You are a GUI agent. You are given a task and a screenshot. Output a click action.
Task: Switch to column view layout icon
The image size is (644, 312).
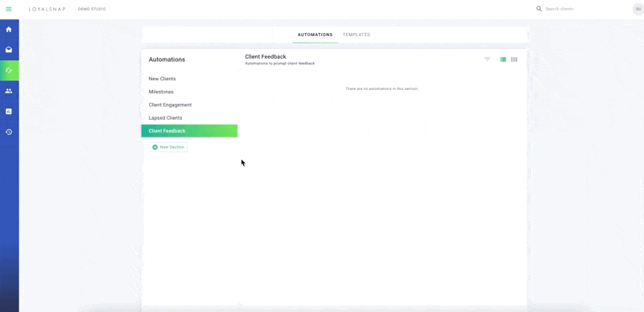point(514,60)
